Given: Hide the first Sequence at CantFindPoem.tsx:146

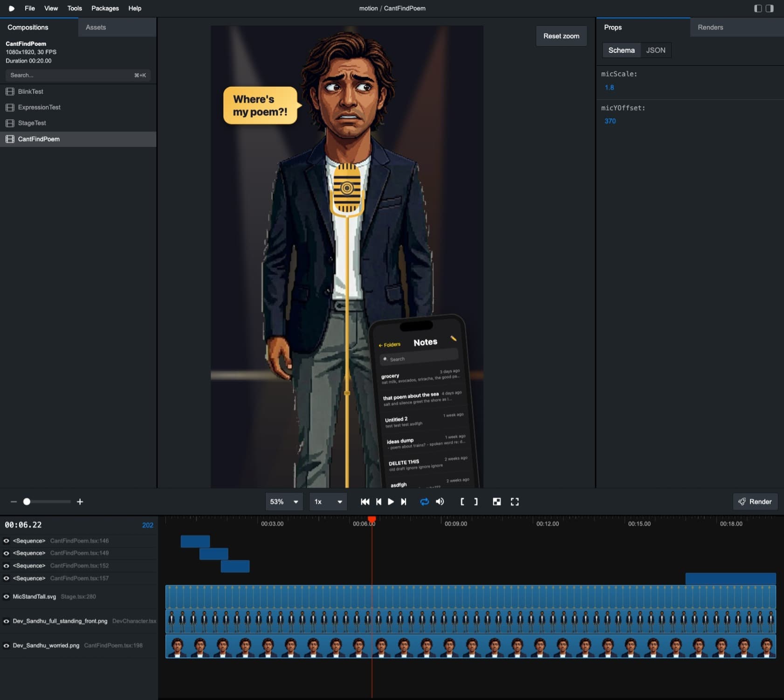Looking at the screenshot, I should (x=6, y=541).
